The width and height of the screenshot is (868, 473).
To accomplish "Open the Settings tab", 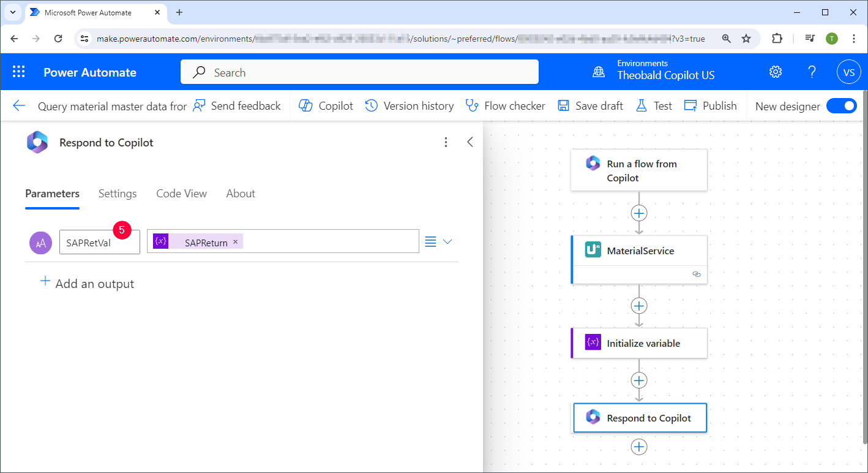I will pos(118,194).
